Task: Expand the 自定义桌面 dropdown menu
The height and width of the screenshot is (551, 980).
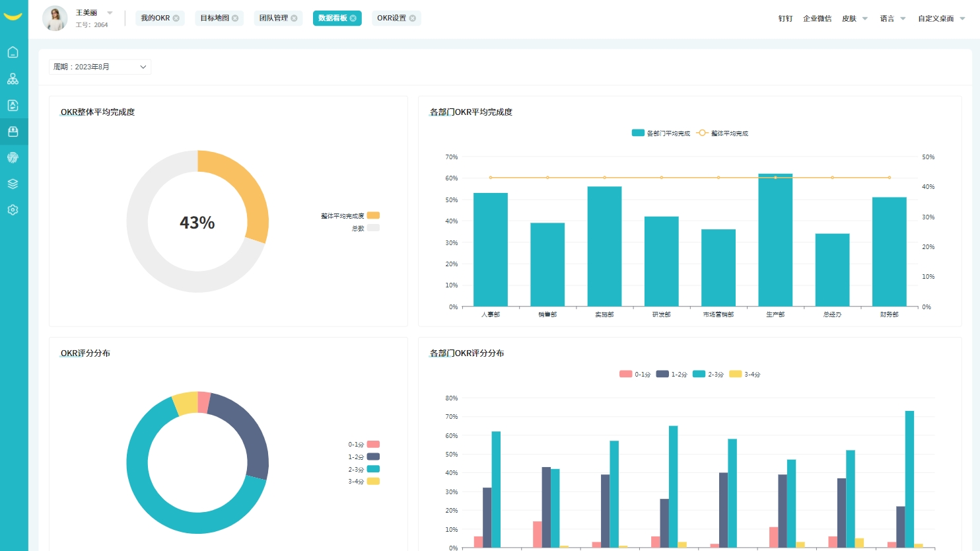Action: pyautogui.click(x=941, y=18)
